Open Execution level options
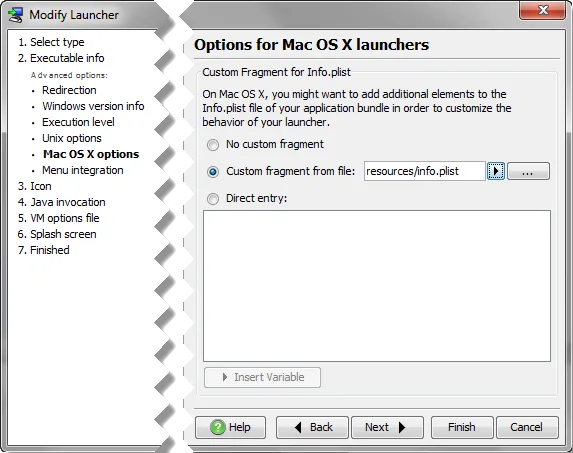This screenshot has width=573, height=453. (x=78, y=122)
